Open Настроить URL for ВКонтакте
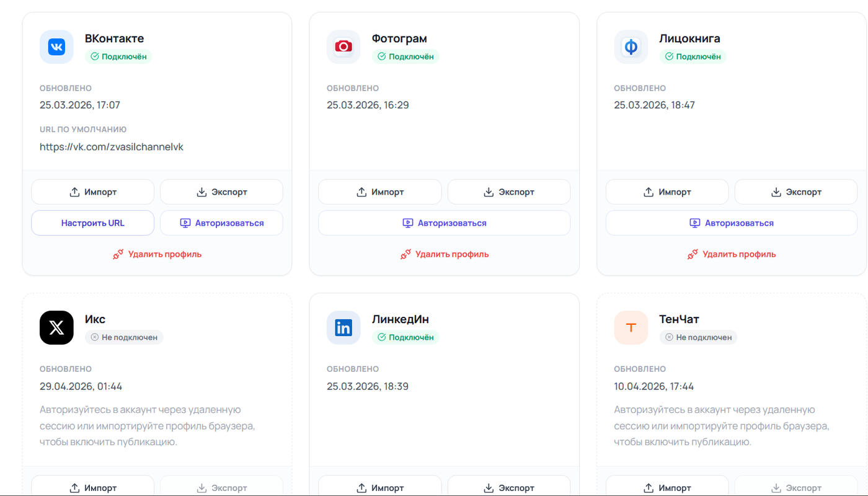 pos(92,223)
